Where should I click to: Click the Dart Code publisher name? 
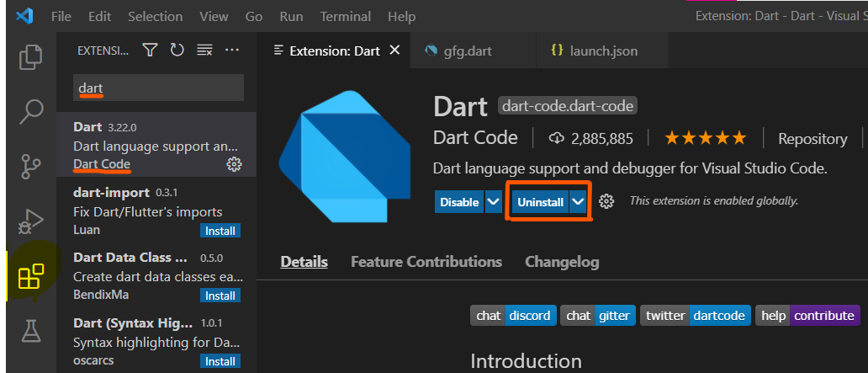click(475, 137)
